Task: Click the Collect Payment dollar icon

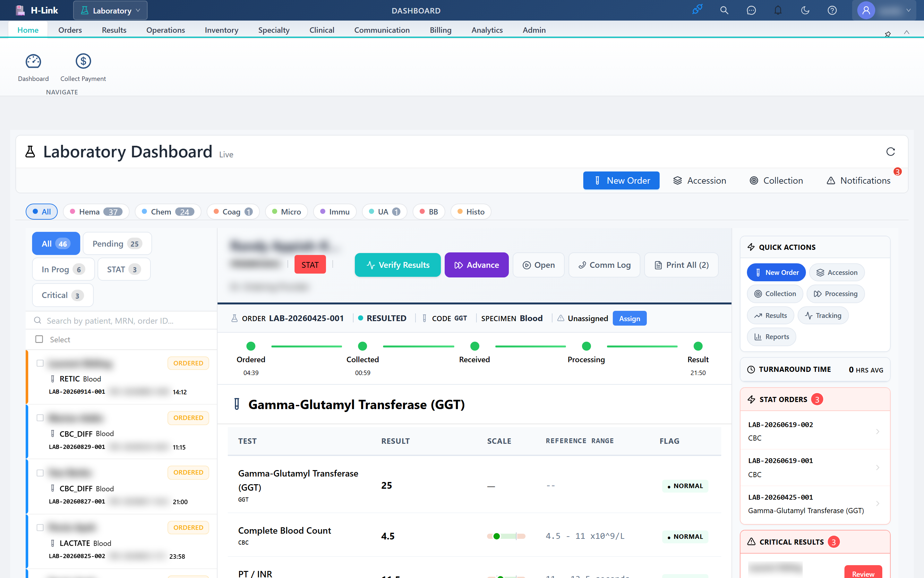Action: (83, 61)
